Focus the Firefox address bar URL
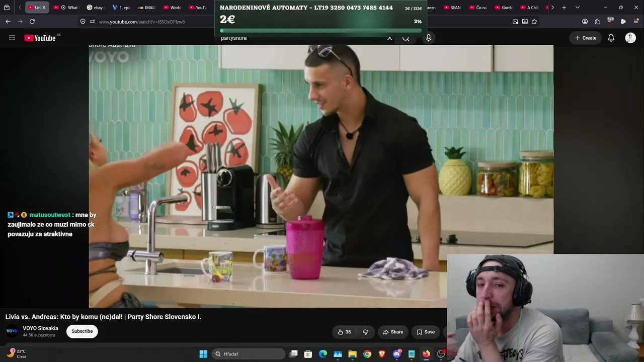Screen dimensions: 644x362 coord(142,22)
